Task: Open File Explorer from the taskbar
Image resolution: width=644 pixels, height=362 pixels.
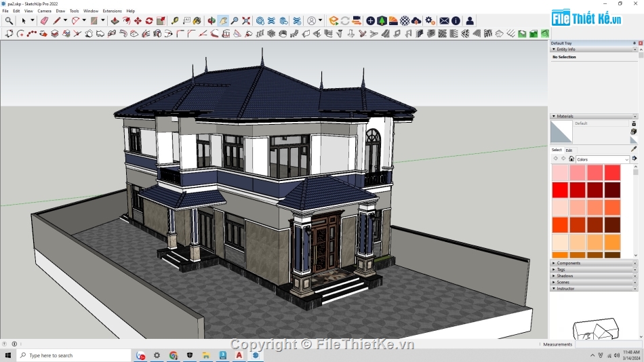Action: point(206,355)
